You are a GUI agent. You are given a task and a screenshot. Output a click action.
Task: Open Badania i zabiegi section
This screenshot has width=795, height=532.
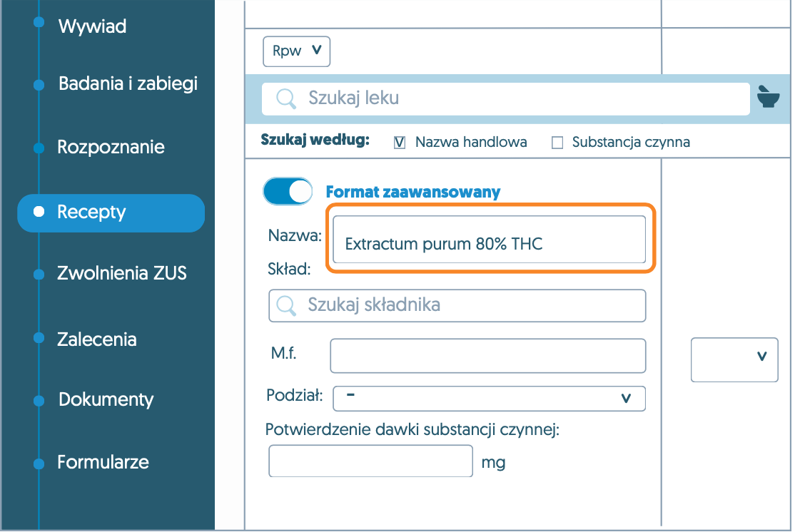point(128,84)
